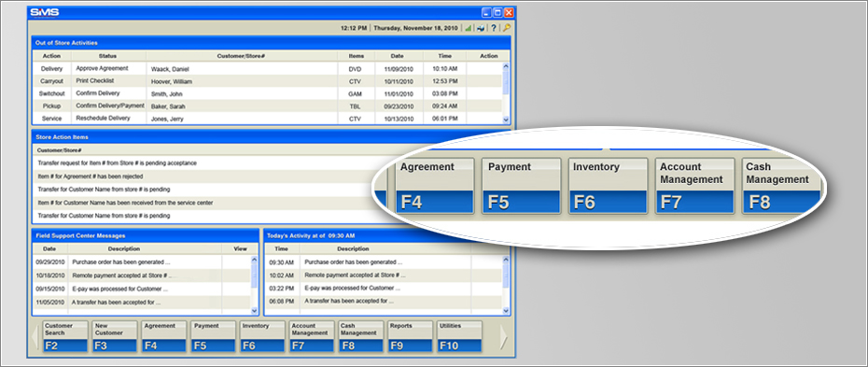Select the 03:22 PM activity row
The image size is (868, 367).
(x=384, y=289)
